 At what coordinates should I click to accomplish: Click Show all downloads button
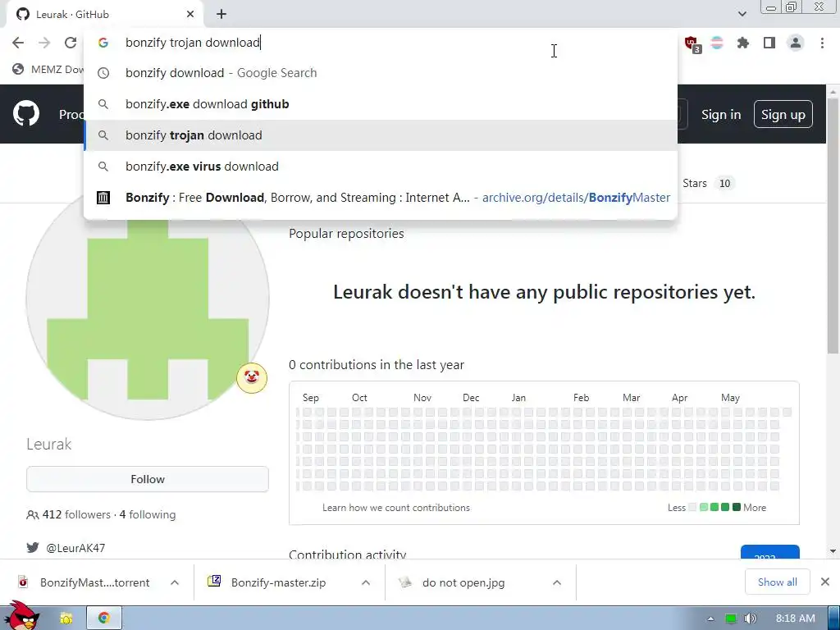(x=777, y=582)
